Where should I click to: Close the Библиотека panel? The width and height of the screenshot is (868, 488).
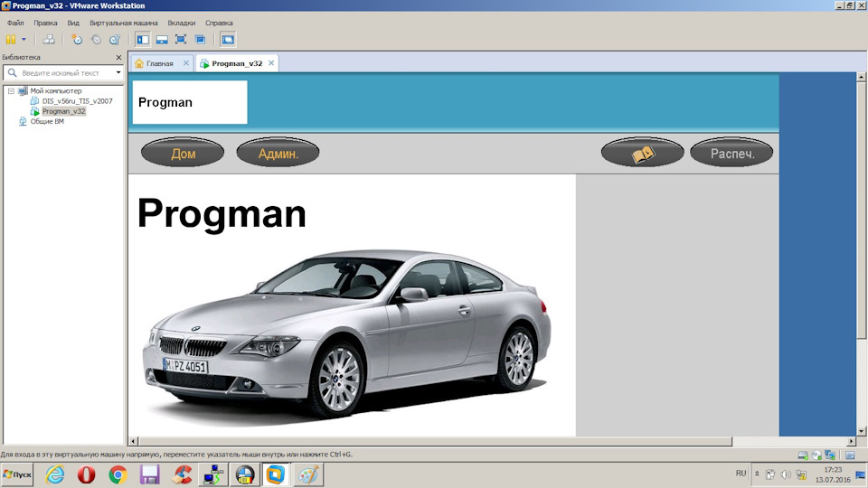[x=118, y=57]
